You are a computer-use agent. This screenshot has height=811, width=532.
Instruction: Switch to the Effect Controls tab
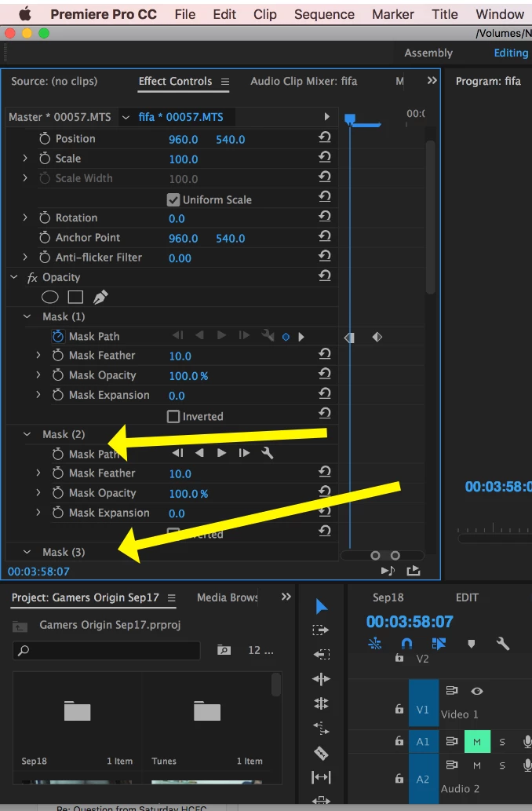pyautogui.click(x=175, y=81)
